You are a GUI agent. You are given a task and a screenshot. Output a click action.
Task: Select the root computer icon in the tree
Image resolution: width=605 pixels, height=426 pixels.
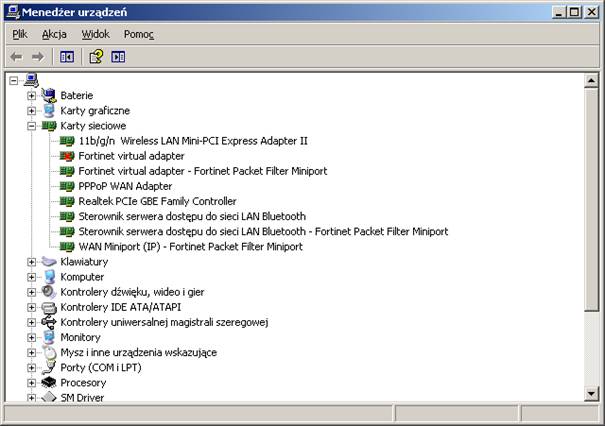point(31,80)
